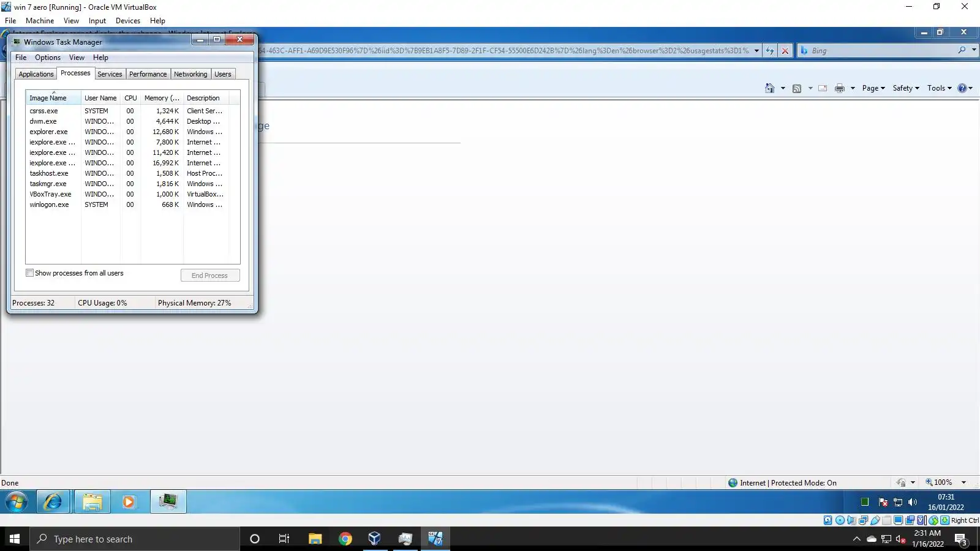Viewport: 980px width, 551px height.
Task: Click the IE Read Mail icon
Action: [x=823, y=88]
